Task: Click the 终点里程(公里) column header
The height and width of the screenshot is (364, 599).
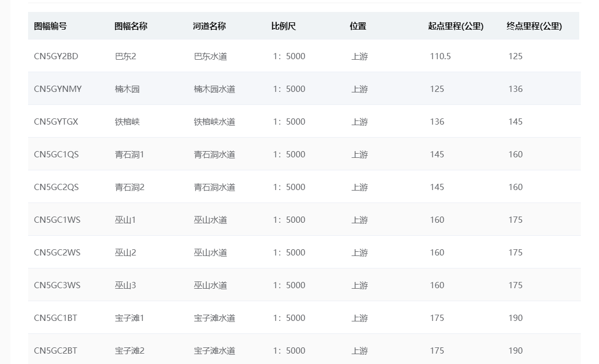Action: [x=534, y=26]
